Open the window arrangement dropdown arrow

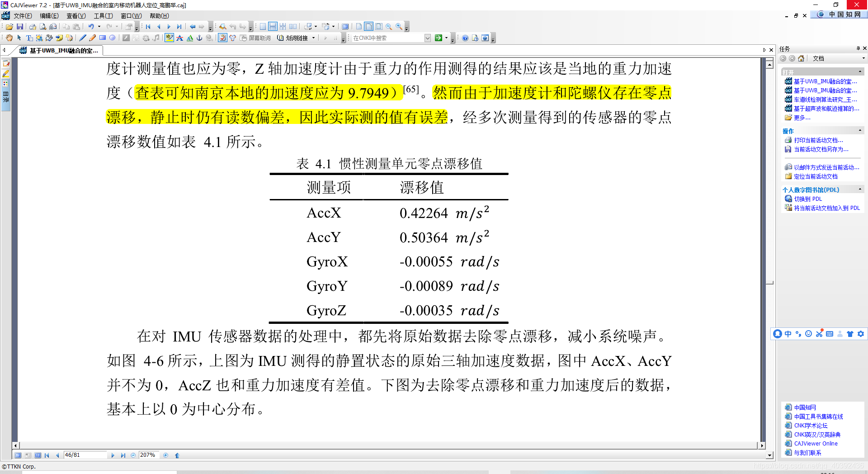tap(316, 27)
